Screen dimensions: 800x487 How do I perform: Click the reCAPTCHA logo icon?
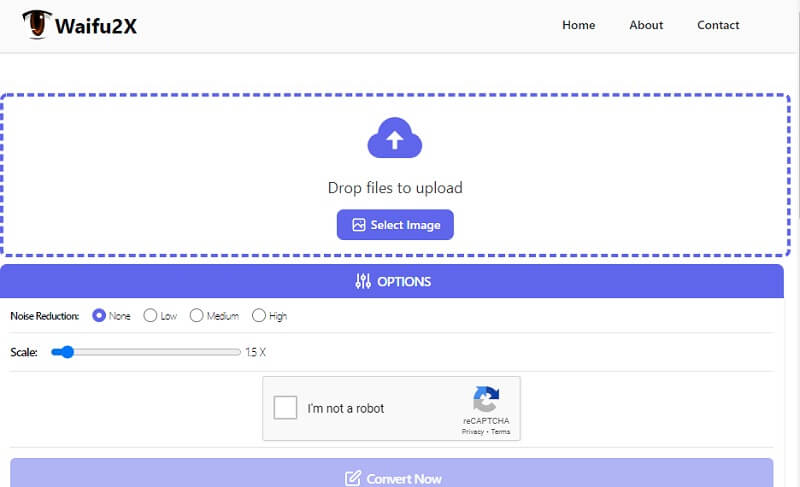click(486, 400)
